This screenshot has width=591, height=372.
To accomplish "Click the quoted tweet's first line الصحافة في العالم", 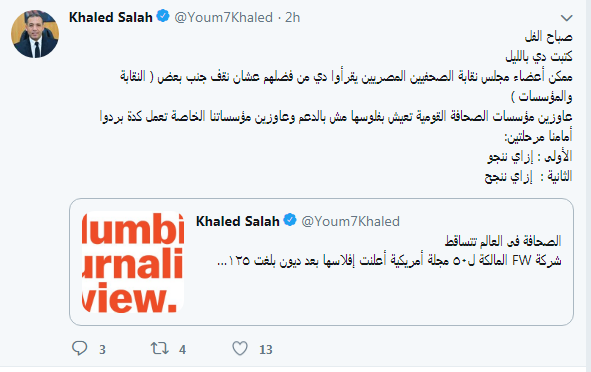I will pos(503,241).
